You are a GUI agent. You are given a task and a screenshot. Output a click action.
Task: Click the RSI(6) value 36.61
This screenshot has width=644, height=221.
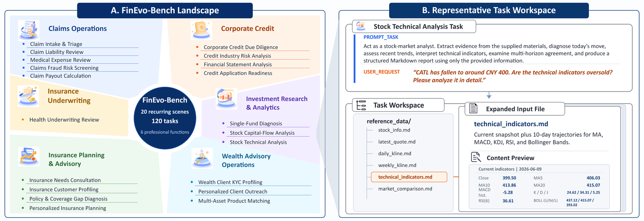click(x=508, y=201)
